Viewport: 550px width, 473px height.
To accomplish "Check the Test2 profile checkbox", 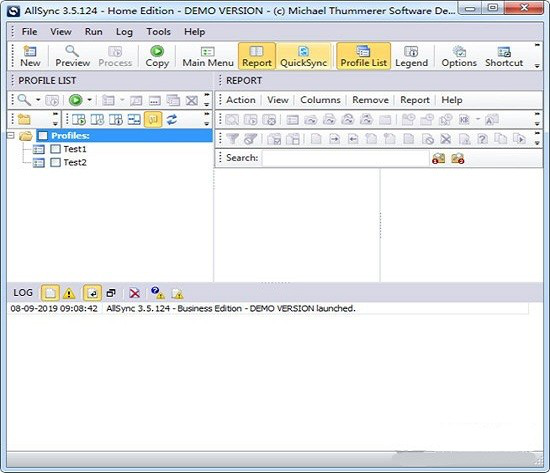I will tap(55, 162).
